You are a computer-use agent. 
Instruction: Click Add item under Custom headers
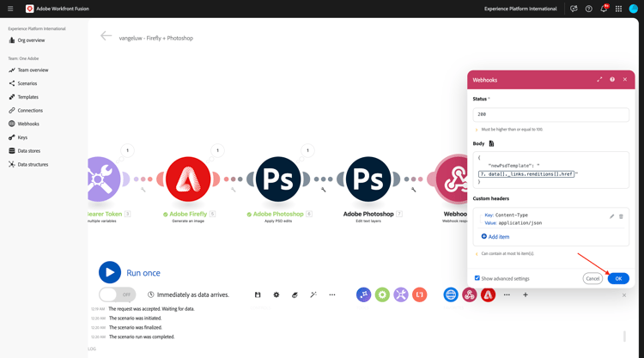[495, 237]
